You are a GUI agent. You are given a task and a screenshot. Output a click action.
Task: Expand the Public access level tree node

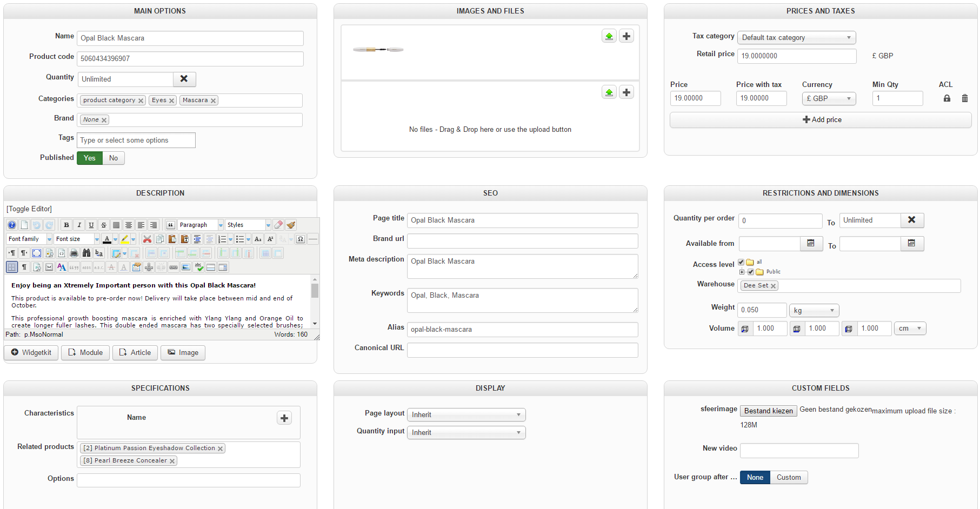pos(742,272)
